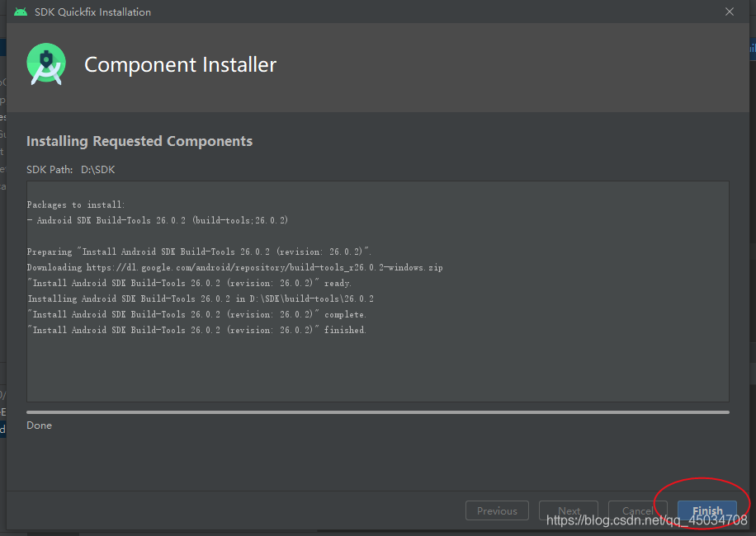This screenshot has width=756, height=536.
Task: Click the Finish button
Action: (707, 510)
